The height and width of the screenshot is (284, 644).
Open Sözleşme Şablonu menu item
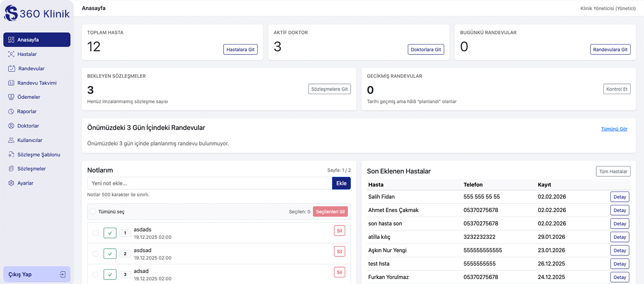[x=38, y=155]
